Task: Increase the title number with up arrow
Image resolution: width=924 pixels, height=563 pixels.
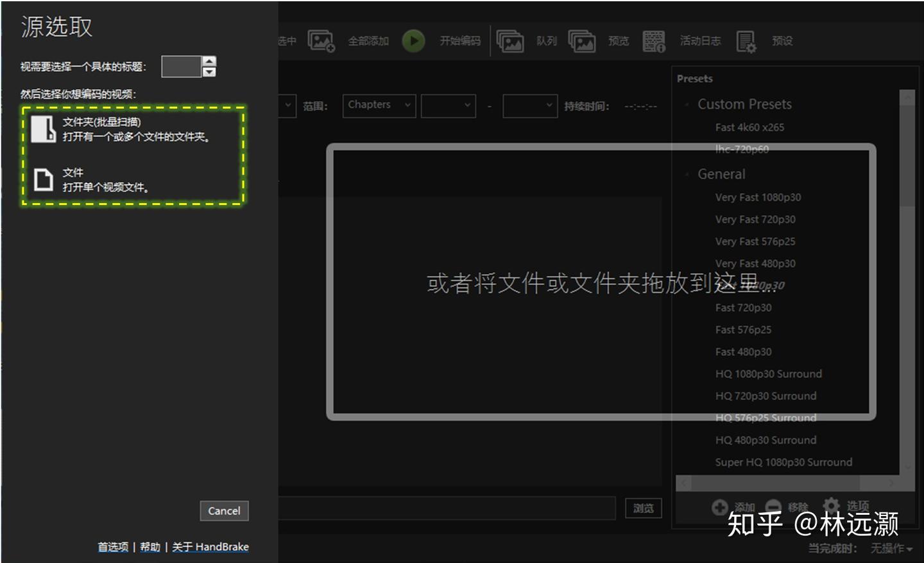Action: (x=209, y=61)
